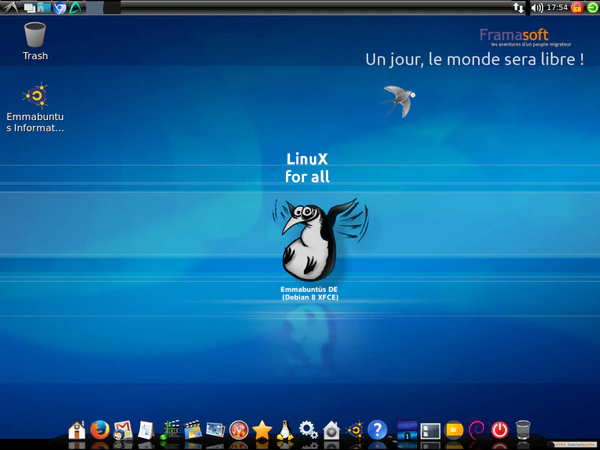Open the Debian swirl icon in dock
This screenshot has height=450, width=600.
(476, 430)
